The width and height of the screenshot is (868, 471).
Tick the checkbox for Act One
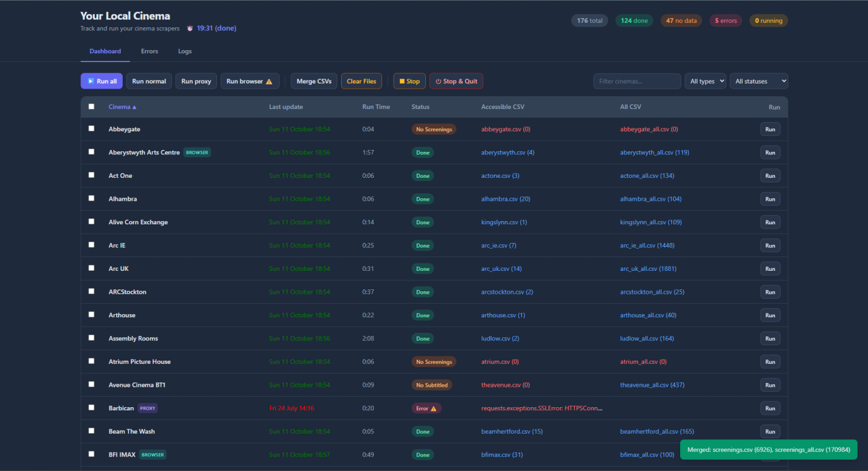tap(92, 175)
